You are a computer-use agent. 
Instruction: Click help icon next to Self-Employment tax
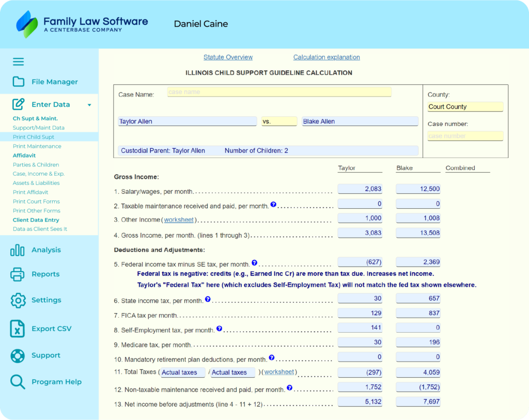coord(219,329)
